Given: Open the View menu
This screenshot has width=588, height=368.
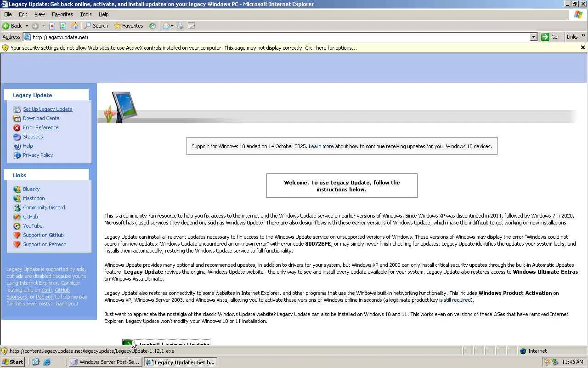Looking at the screenshot, I should pos(40,14).
